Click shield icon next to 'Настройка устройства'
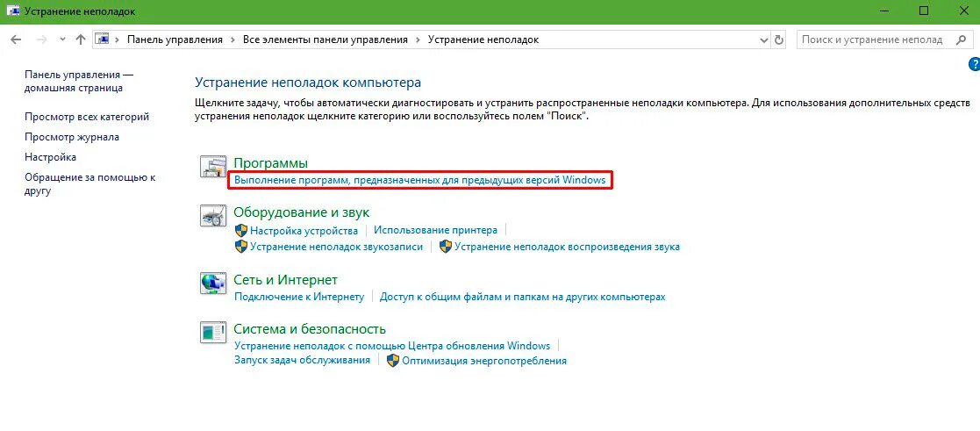Screen dimensions: 980x431 tap(241, 231)
